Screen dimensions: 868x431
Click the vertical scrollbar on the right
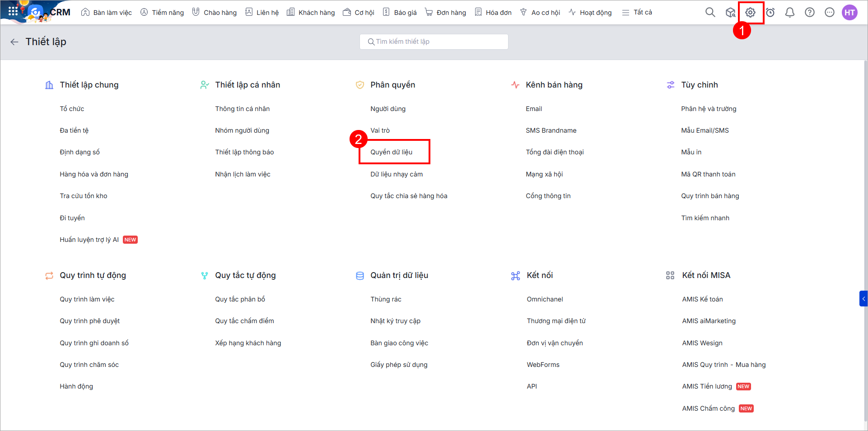click(x=865, y=181)
